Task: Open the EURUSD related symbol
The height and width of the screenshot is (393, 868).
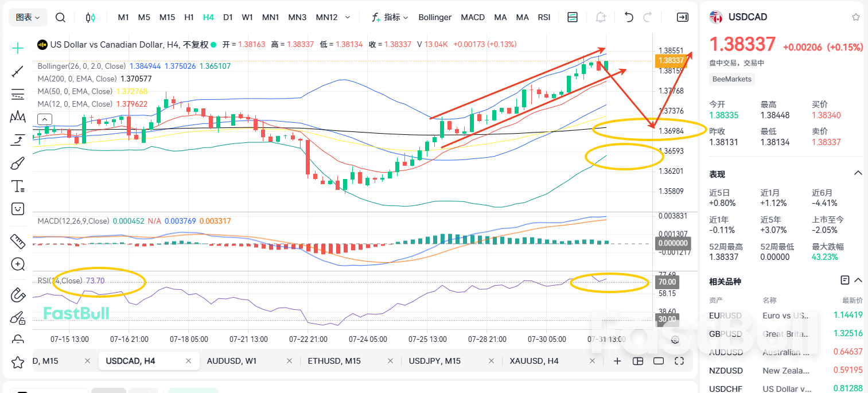Action: click(725, 316)
